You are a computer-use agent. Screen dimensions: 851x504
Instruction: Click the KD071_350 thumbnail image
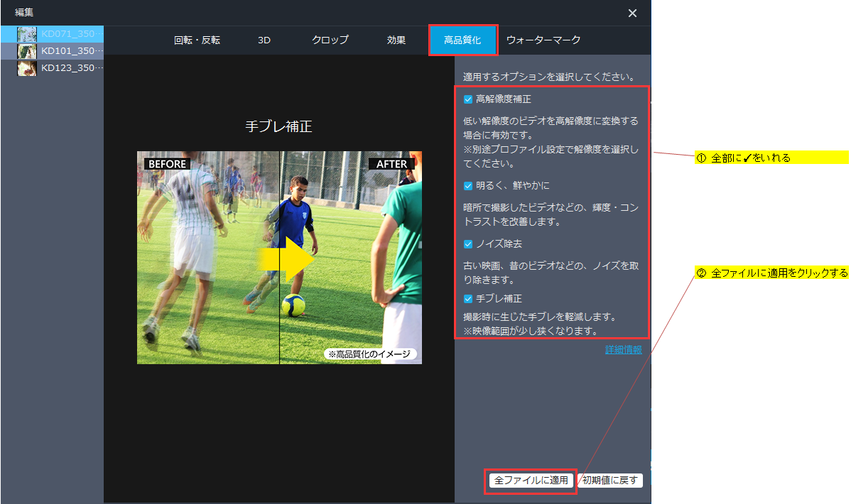(x=26, y=34)
